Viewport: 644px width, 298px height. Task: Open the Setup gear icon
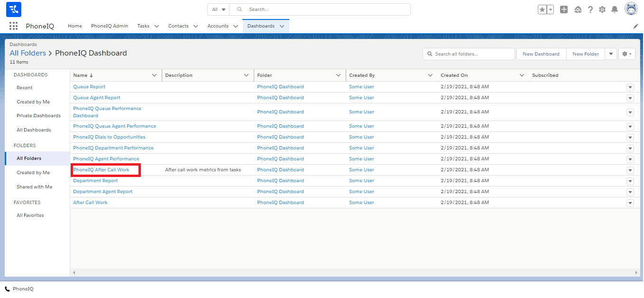(602, 9)
